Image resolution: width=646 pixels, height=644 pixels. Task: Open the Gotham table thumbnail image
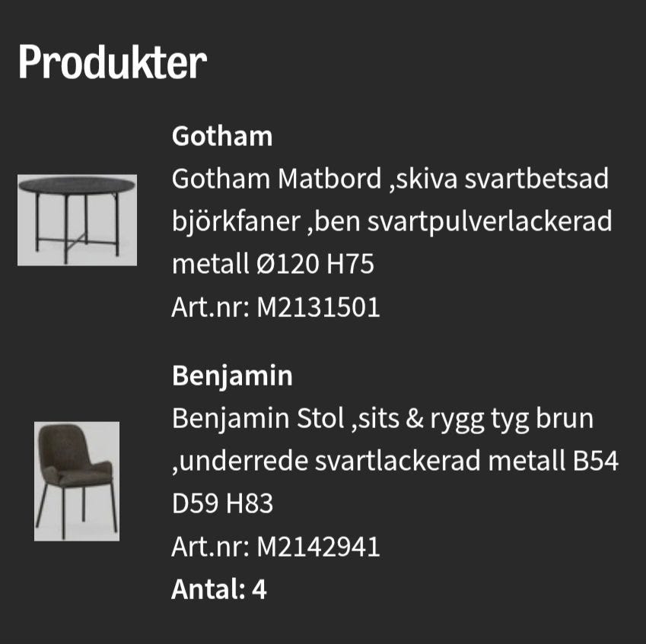pos(77,220)
